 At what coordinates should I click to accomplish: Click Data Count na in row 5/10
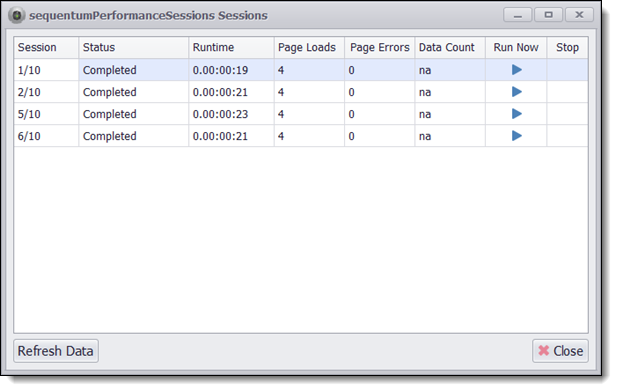click(450, 114)
